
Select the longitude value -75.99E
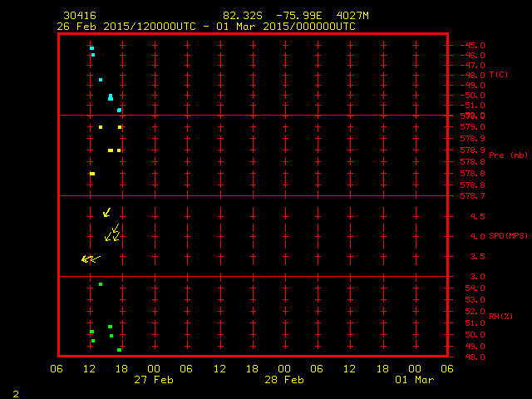pyautogui.click(x=298, y=16)
